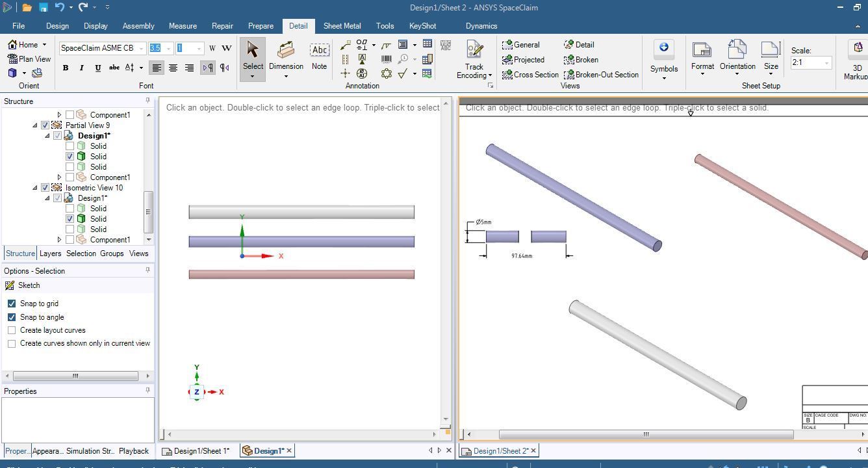Viewport: 868px width, 468px height.
Task: Add a bolt circle annotation
Action: coord(387,73)
